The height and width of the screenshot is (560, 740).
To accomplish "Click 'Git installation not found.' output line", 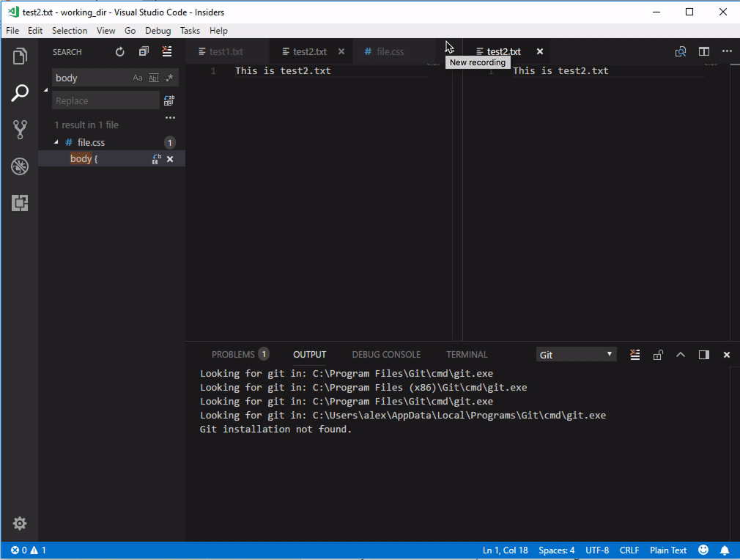I will (275, 430).
